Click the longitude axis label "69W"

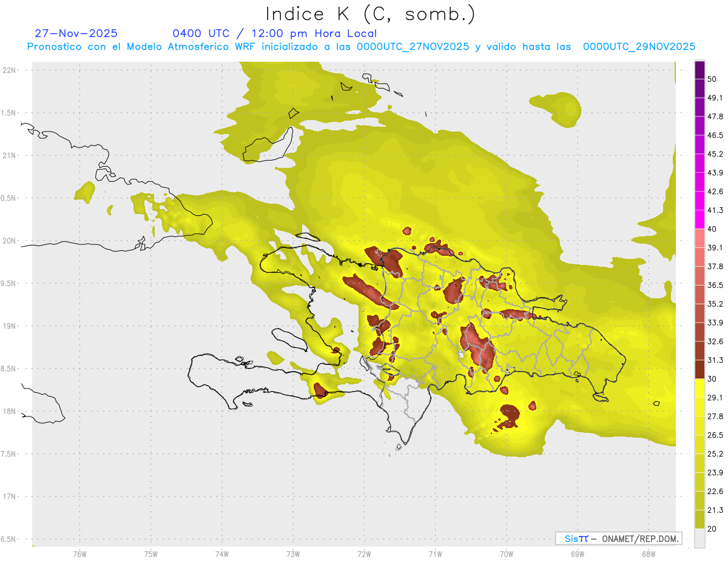pyautogui.click(x=577, y=554)
